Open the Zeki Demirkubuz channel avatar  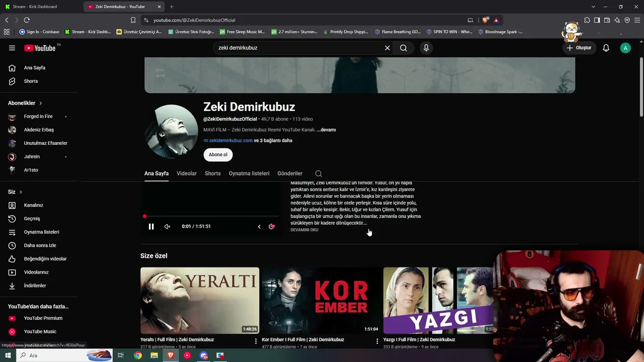tap(172, 131)
